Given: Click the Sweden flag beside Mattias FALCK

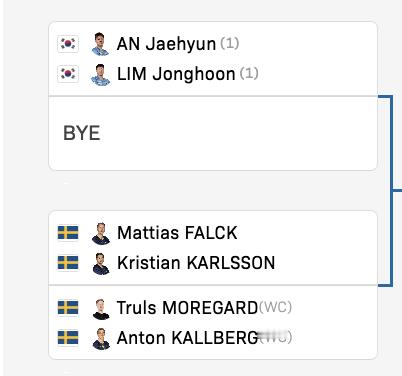Looking at the screenshot, I should tap(68, 233).
